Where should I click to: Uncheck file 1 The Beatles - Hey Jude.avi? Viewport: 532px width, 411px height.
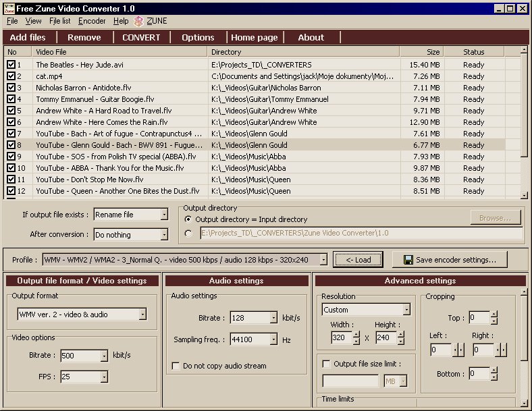click(11, 64)
